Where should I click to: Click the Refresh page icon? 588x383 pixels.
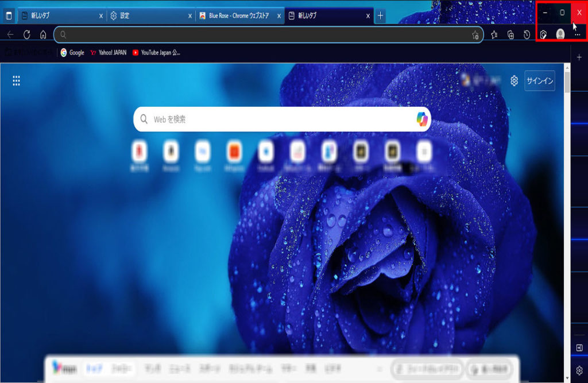point(26,34)
